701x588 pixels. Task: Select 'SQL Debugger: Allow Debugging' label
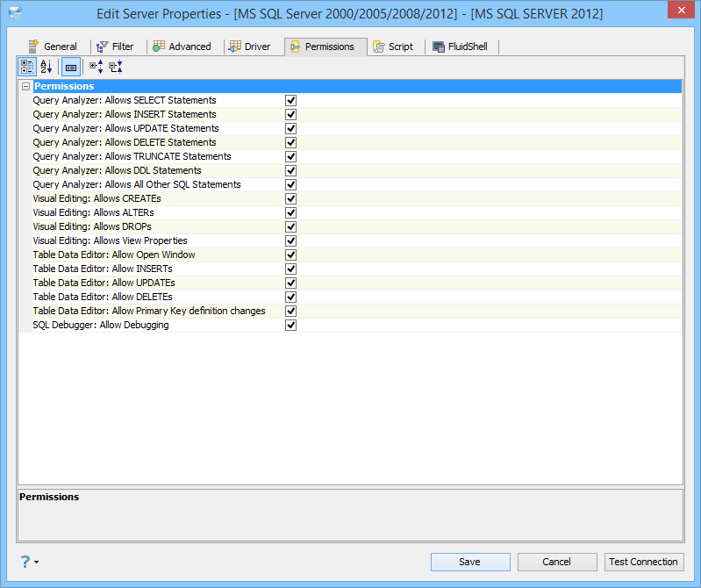click(x=101, y=325)
